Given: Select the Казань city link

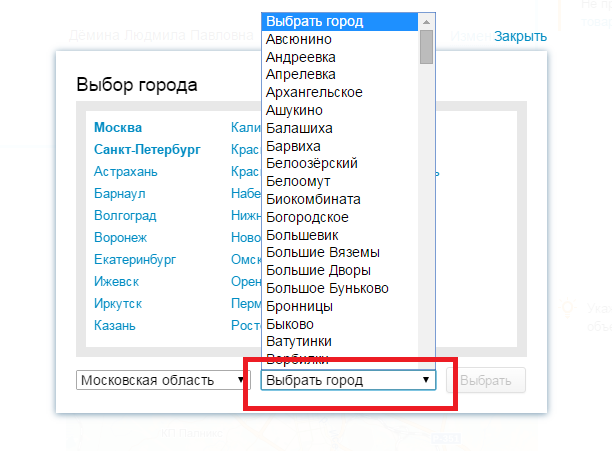Looking at the screenshot, I should click(115, 326).
